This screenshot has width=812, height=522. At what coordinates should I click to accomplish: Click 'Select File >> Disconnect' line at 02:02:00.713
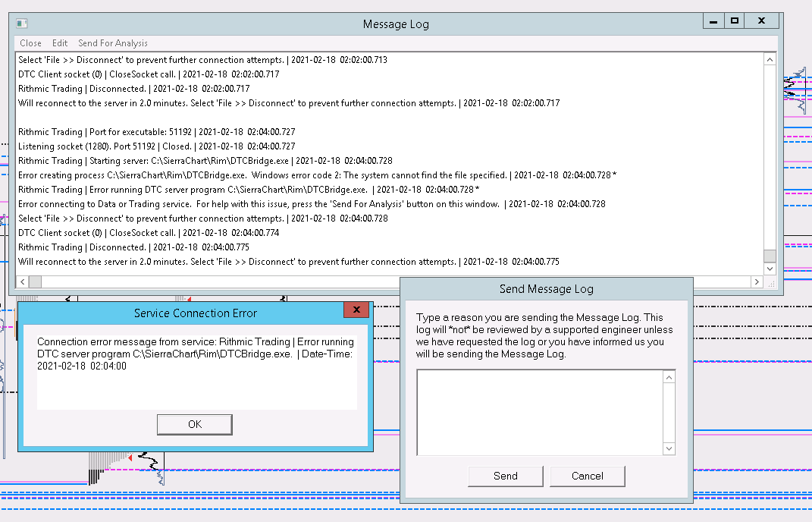[202, 60]
